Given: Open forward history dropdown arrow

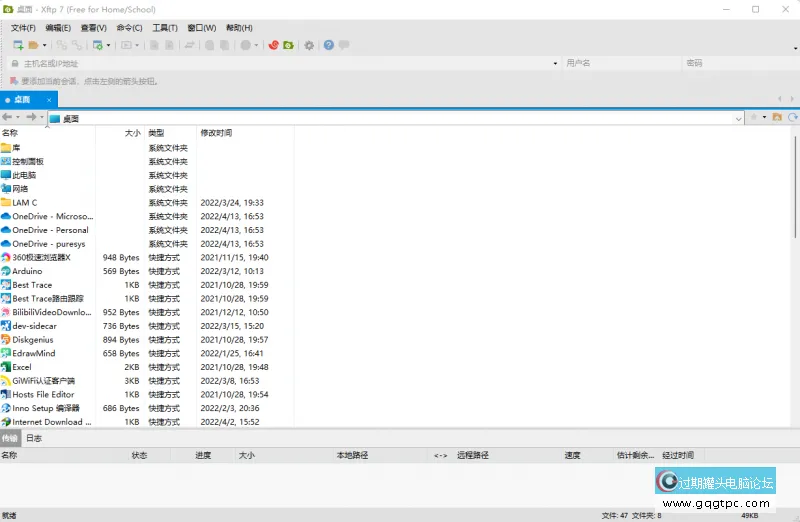Looking at the screenshot, I should click(x=42, y=117).
